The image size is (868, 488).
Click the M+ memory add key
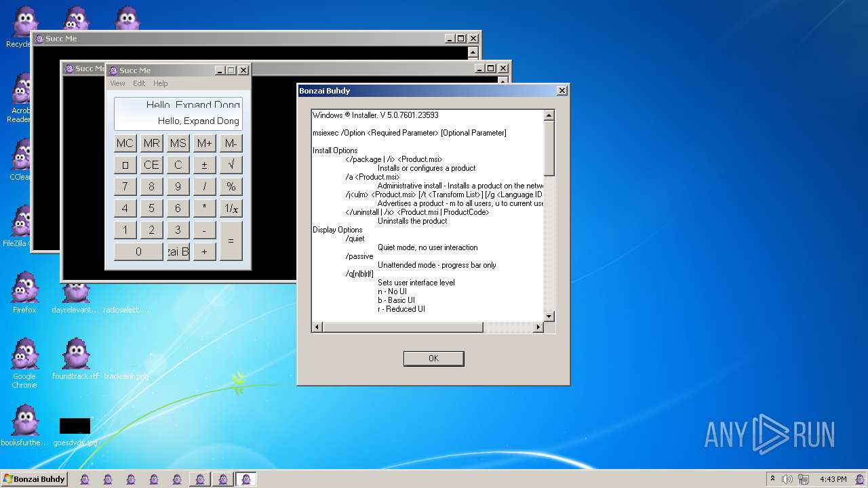[x=204, y=143]
